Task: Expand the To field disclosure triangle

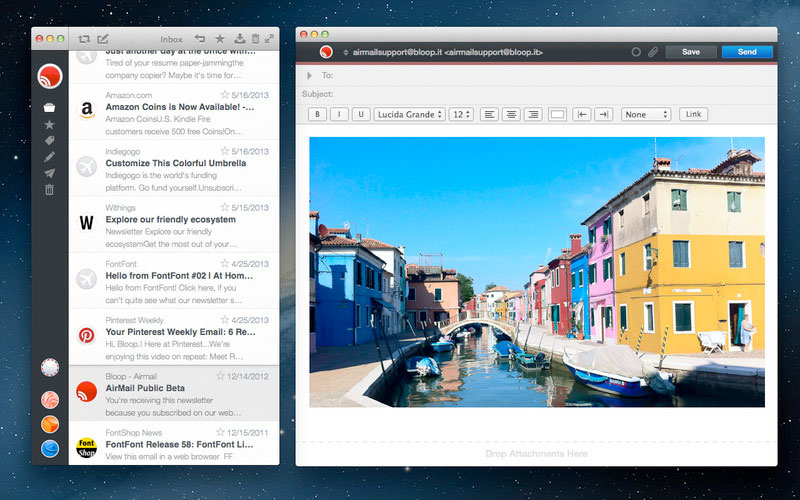Action: coord(309,75)
